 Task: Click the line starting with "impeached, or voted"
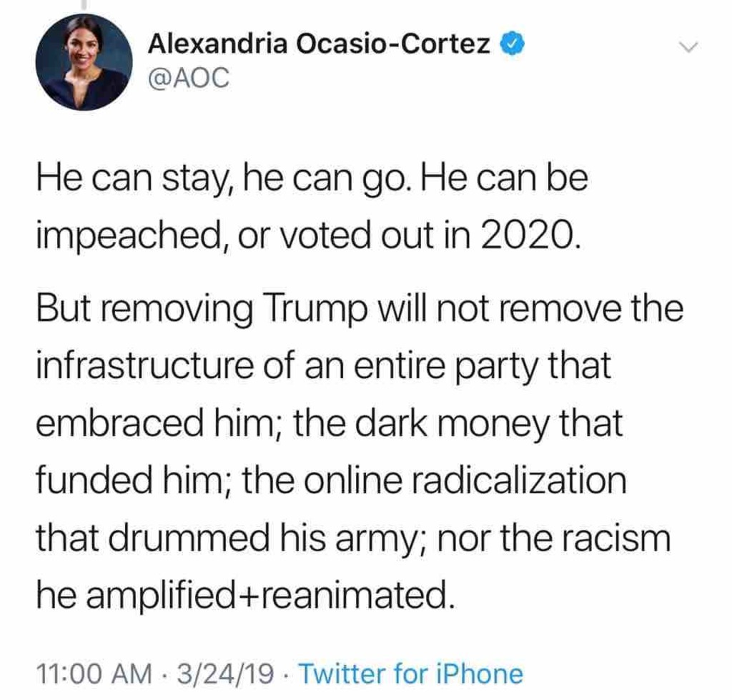click(305, 235)
